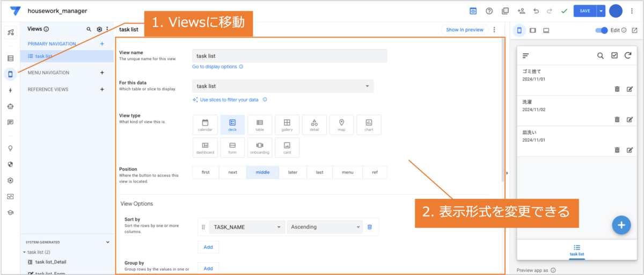The height and width of the screenshot is (275, 644).
Task: Follow the Go to display options link
Action: (x=215, y=67)
